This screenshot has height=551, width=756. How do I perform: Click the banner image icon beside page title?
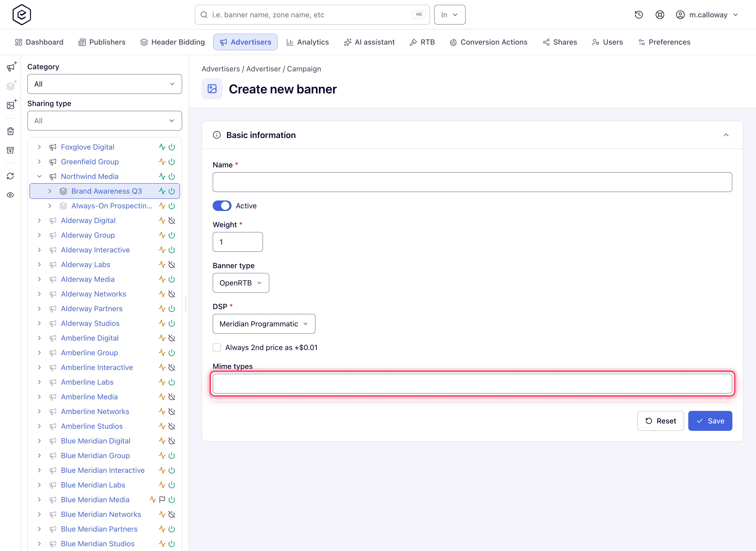coord(212,89)
